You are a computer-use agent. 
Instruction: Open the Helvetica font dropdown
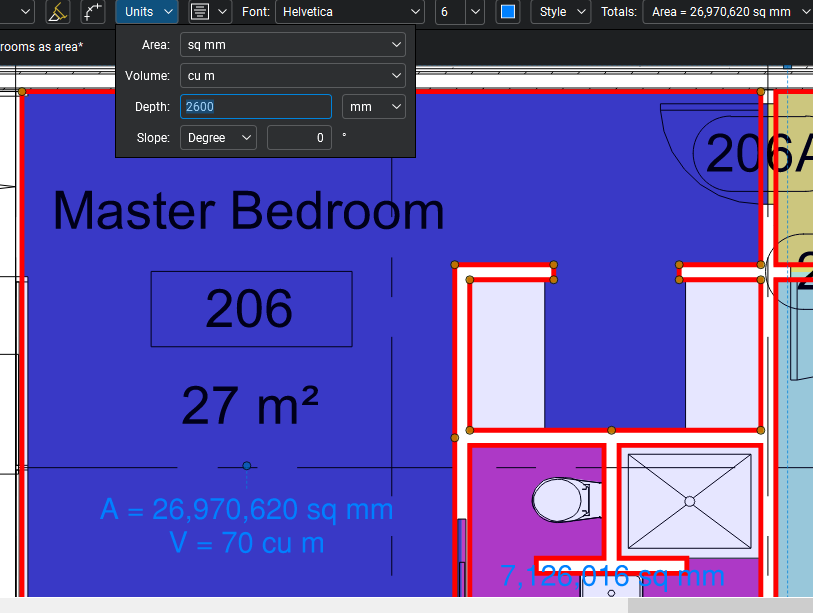(x=350, y=12)
